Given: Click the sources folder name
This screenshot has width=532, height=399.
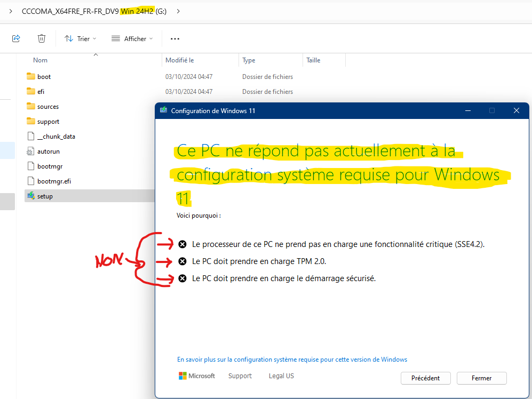Looking at the screenshot, I should tap(48, 107).
